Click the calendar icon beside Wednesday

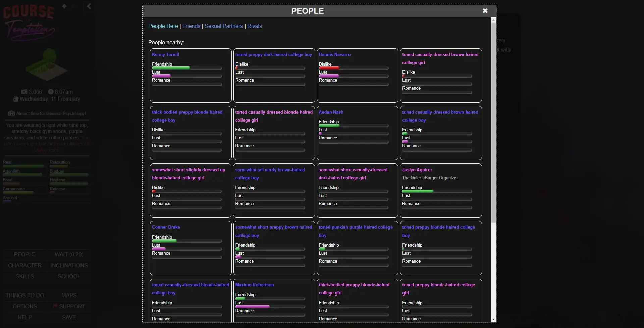coord(16,99)
